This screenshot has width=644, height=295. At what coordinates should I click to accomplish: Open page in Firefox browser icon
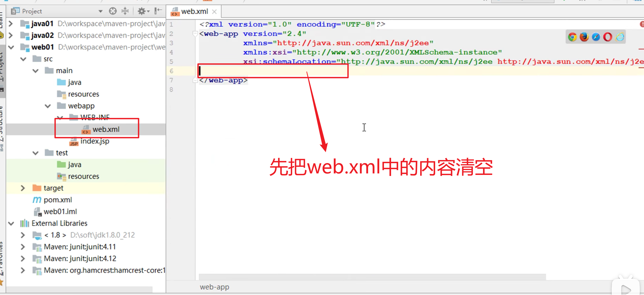[584, 37]
